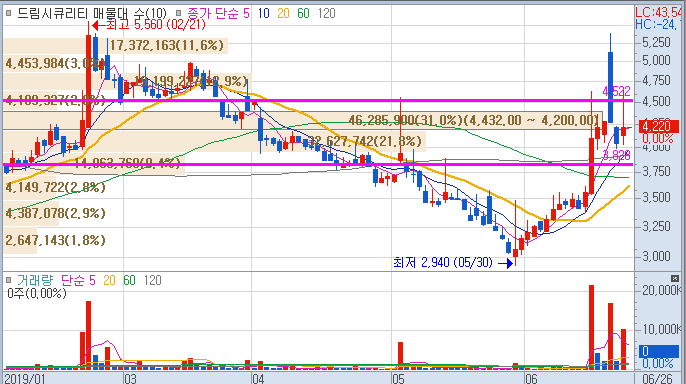The image size is (686, 384).
Task: Click the 4,387,078(2.9%) volume profile label
Action: pyautogui.click(x=56, y=213)
